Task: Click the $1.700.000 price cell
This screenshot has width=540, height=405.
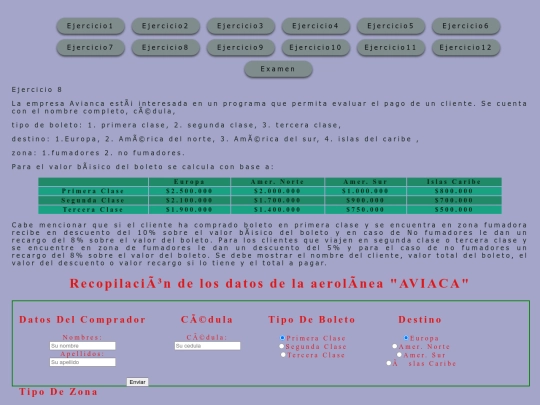Action: click(277, 200)
